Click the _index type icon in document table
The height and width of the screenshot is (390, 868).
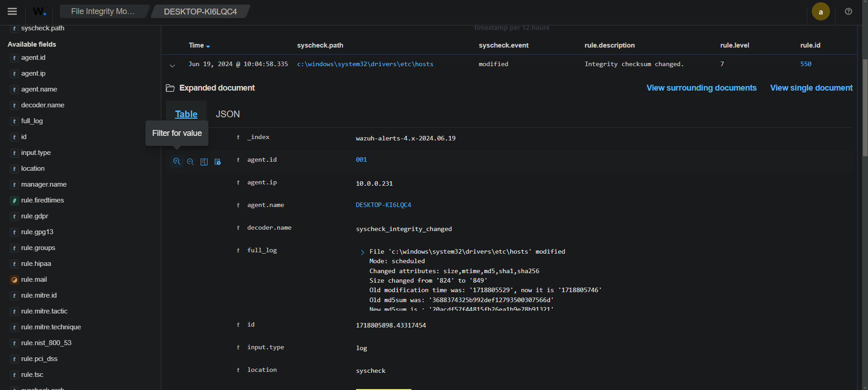coord(238,137)
